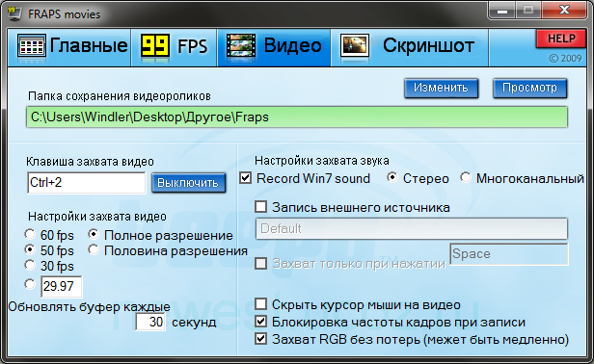Image resolution: width=594 pixels, height=364 pixels.
Task: Select the 30 fps radio button
Action: pos(30,265)
